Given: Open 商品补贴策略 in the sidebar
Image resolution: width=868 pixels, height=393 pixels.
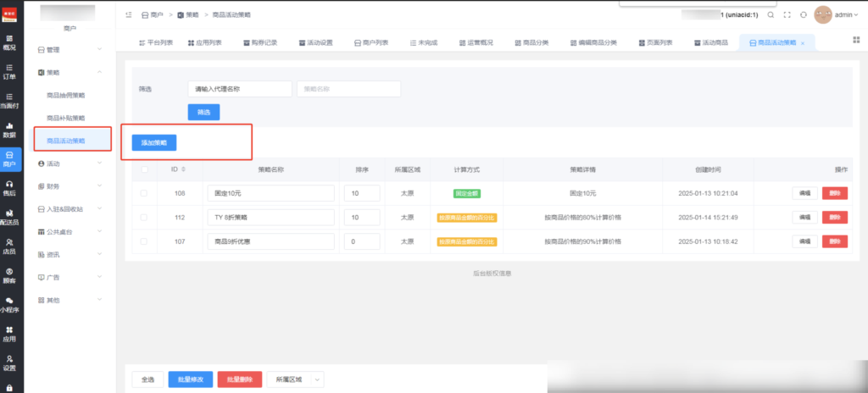Looking at the screenshot, I should click(x=66, y=118).
